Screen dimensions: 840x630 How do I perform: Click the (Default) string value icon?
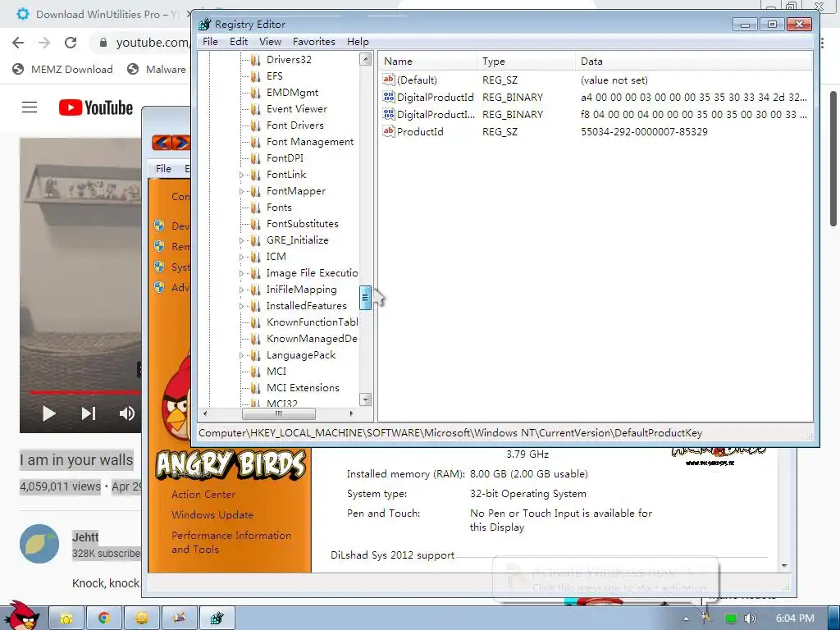pyautogui.click(x=388, y=80)
